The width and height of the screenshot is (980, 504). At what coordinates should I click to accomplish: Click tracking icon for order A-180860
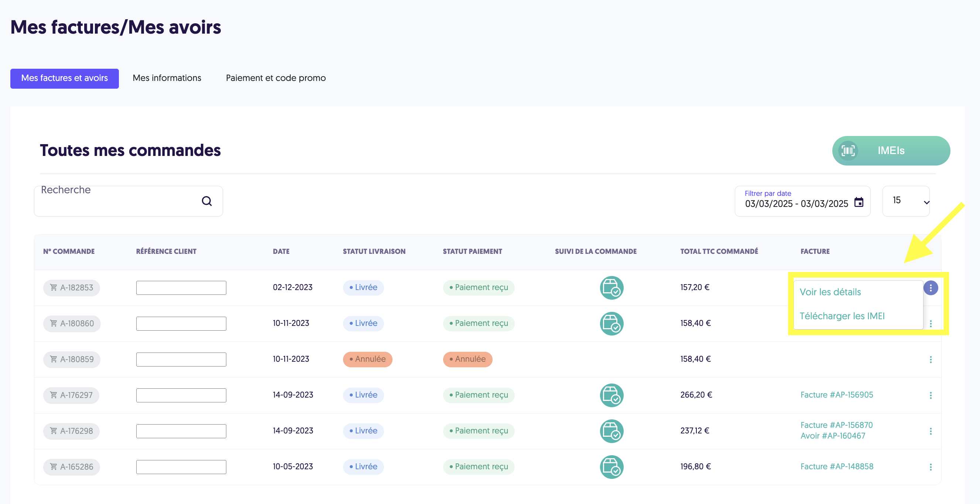[x=611, y=324]
